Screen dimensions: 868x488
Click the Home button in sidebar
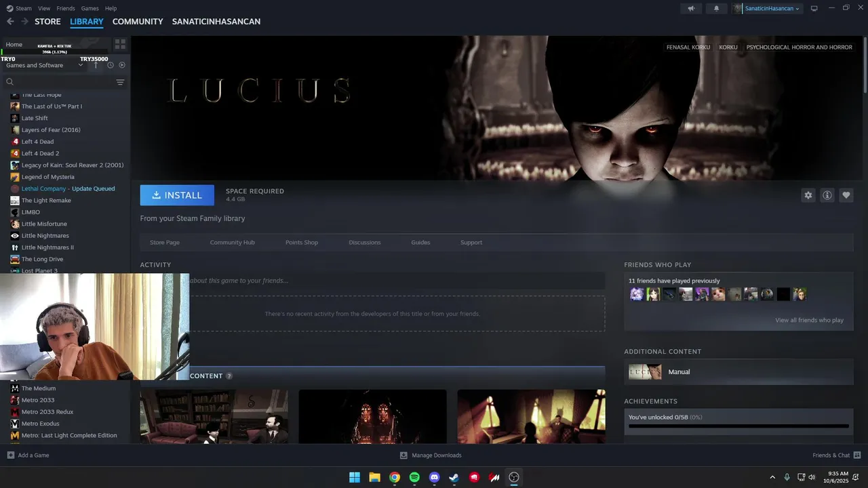pyautogui.click(x=14, y=45)
